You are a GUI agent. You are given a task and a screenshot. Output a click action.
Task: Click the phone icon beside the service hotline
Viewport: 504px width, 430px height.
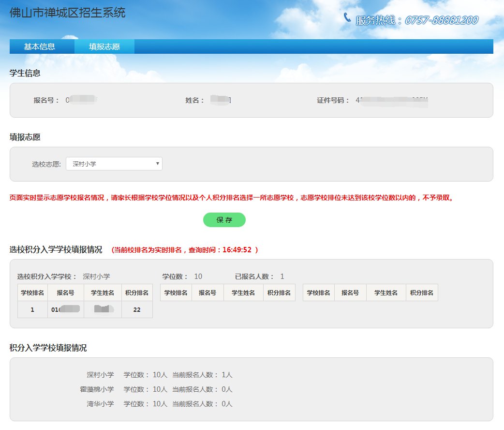[347, 17]
